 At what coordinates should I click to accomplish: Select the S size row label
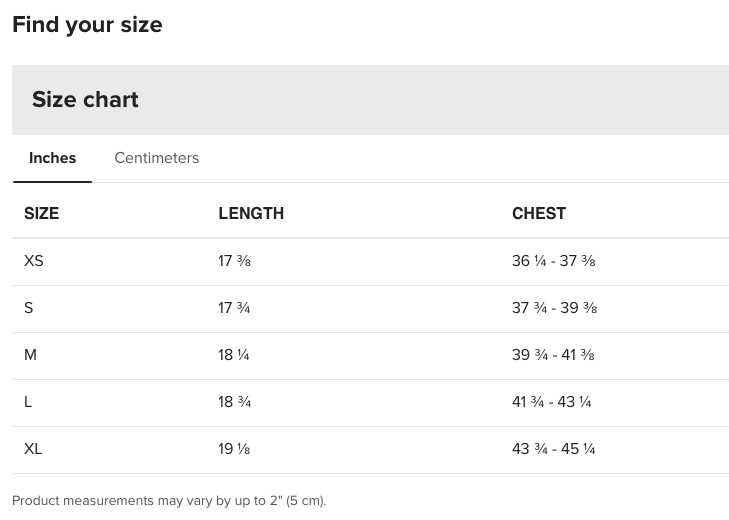[x=29, y=308]
